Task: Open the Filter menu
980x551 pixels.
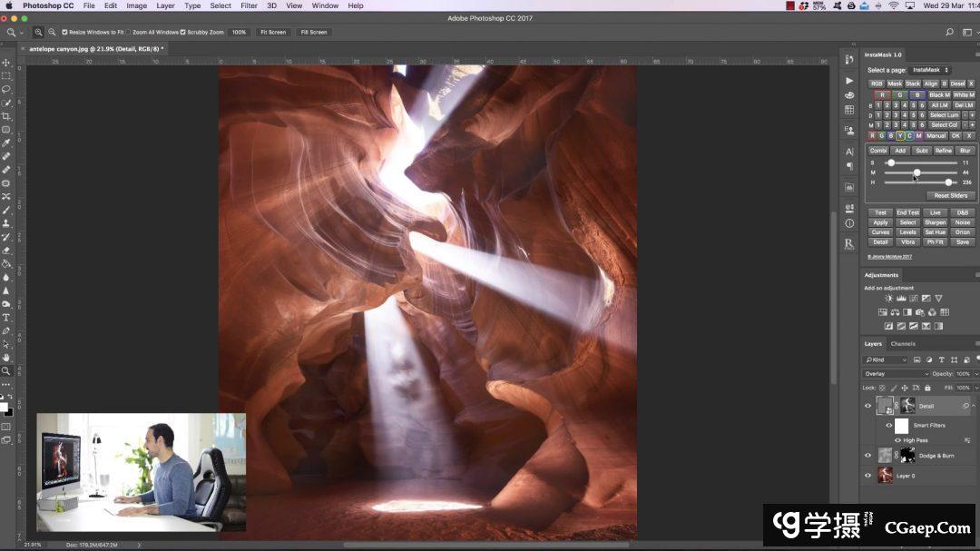Action: click(x=249, y=5)
